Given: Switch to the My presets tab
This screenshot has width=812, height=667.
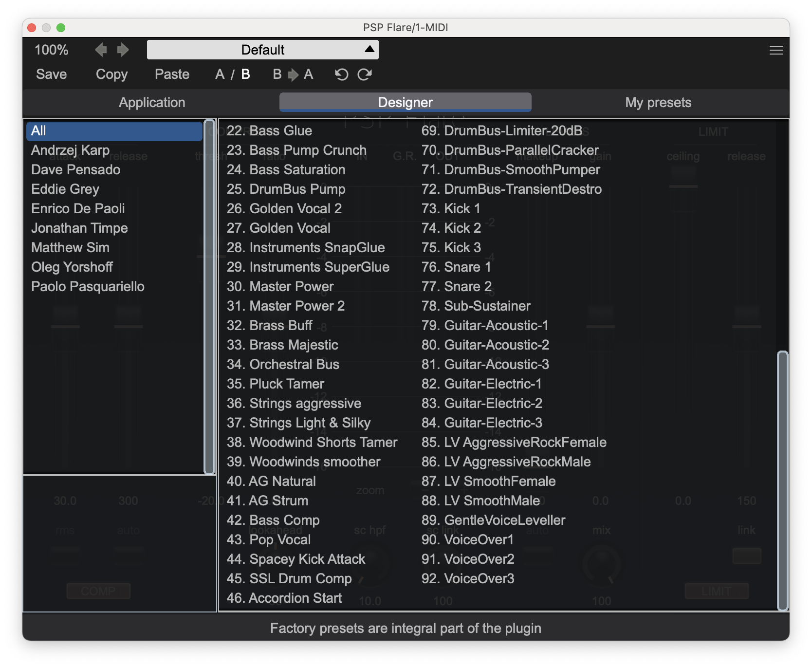Looking at the screenshot, I should (658, 102).
